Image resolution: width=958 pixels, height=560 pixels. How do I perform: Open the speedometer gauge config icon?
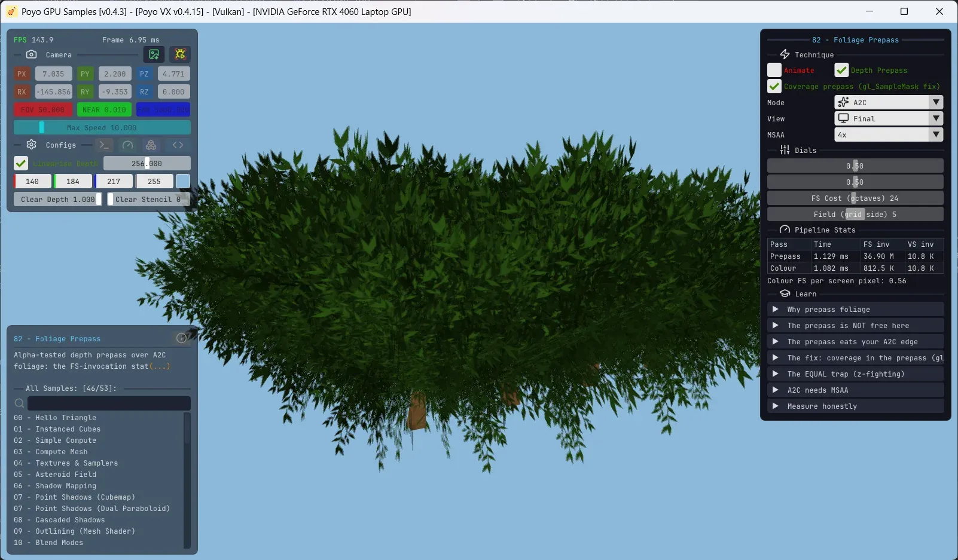pos(127,145)
